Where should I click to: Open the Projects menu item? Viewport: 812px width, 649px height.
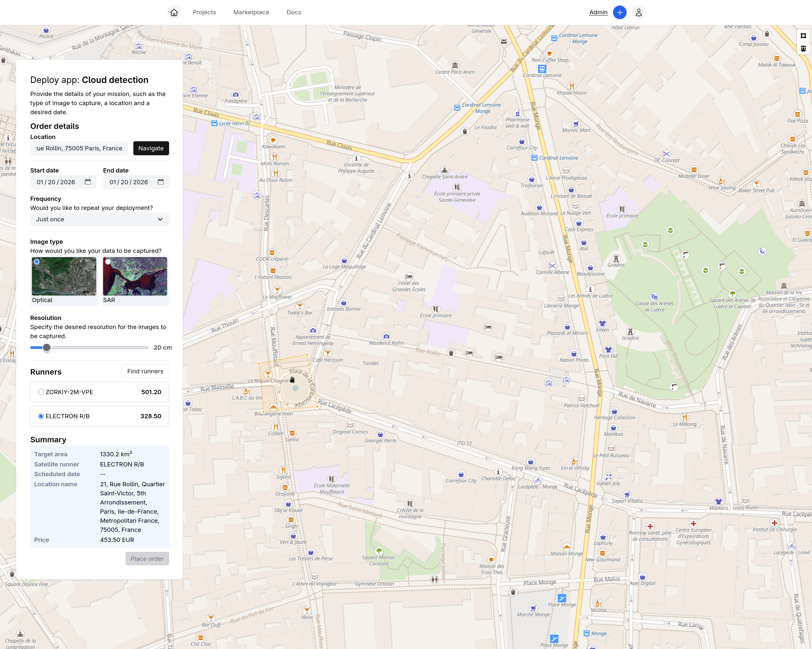pyautogui.click(x=204, y=12)
